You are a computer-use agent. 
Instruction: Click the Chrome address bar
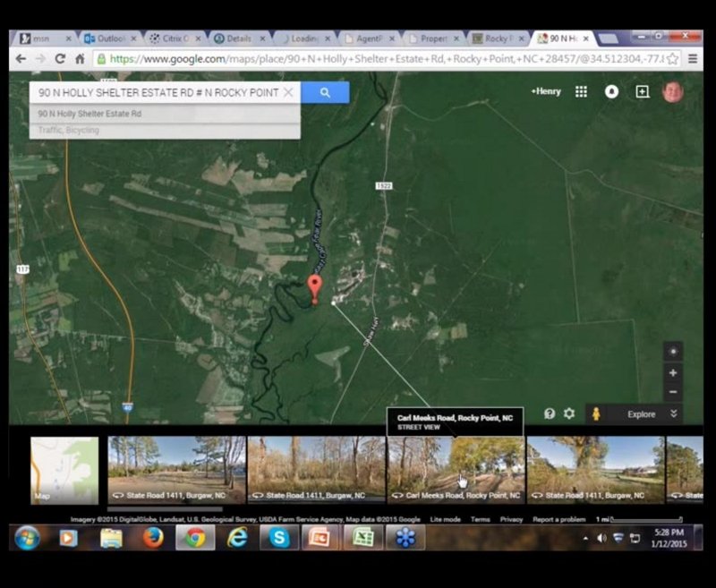pos(386,59)
